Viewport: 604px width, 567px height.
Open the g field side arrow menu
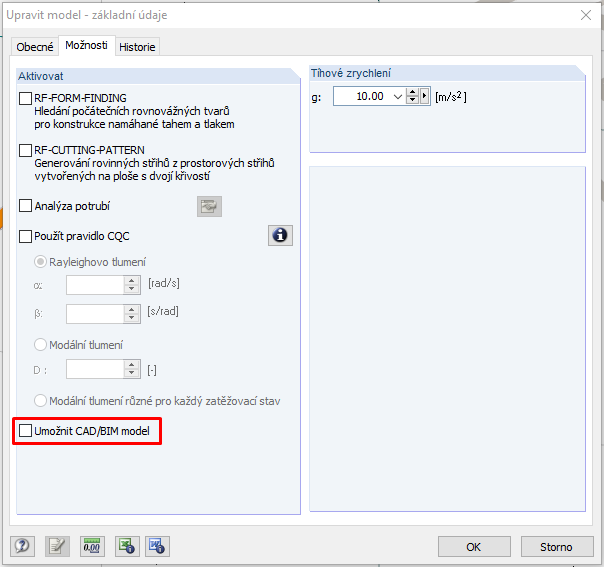point(424,96)
